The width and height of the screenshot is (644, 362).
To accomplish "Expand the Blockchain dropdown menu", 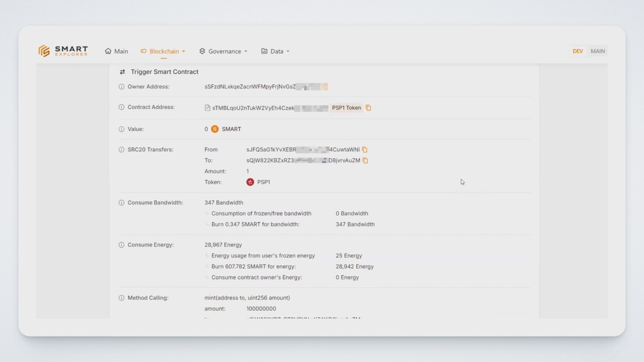I will (163, 51).
